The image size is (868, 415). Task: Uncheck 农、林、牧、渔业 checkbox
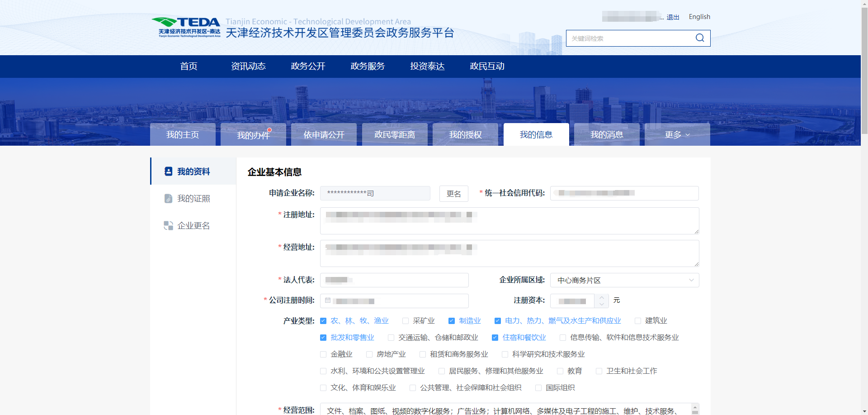[323, 321]
